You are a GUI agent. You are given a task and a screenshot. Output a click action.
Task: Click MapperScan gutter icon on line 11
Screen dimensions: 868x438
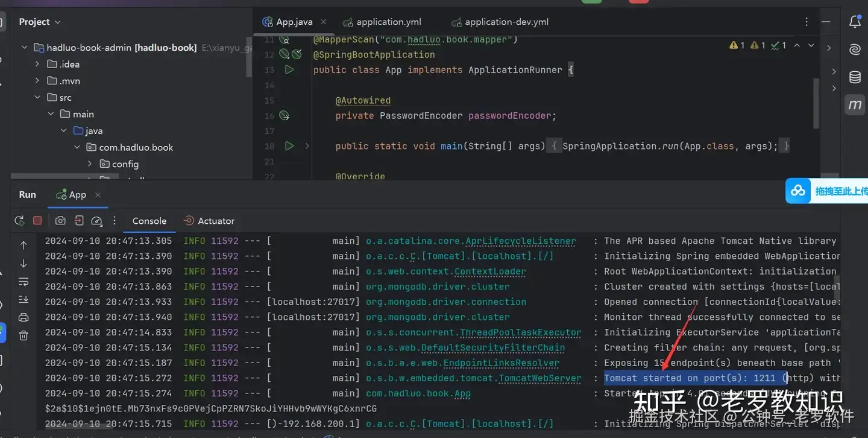click(x=285, y=39)
